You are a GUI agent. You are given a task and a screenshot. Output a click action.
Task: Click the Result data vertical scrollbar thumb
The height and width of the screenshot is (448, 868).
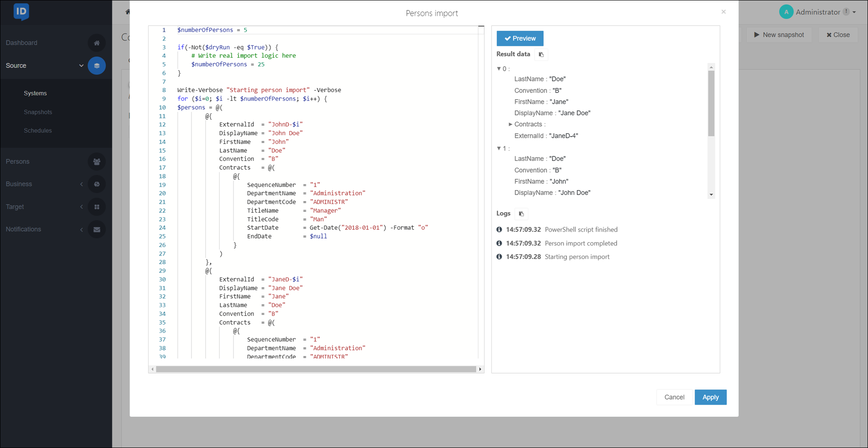711,103
